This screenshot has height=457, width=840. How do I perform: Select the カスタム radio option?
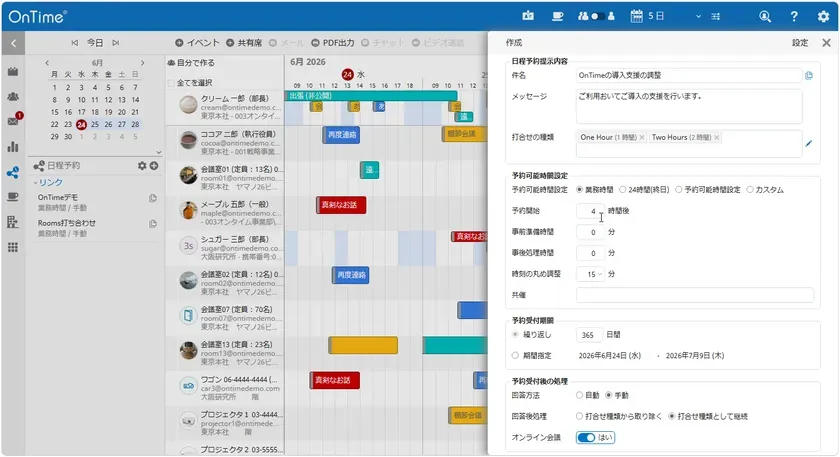750,190
